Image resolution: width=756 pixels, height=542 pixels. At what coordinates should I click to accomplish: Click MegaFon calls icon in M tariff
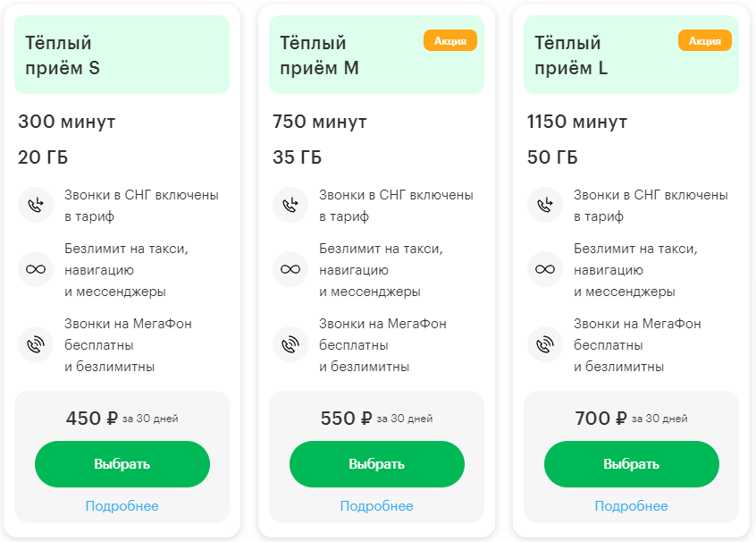pos(290,343)
